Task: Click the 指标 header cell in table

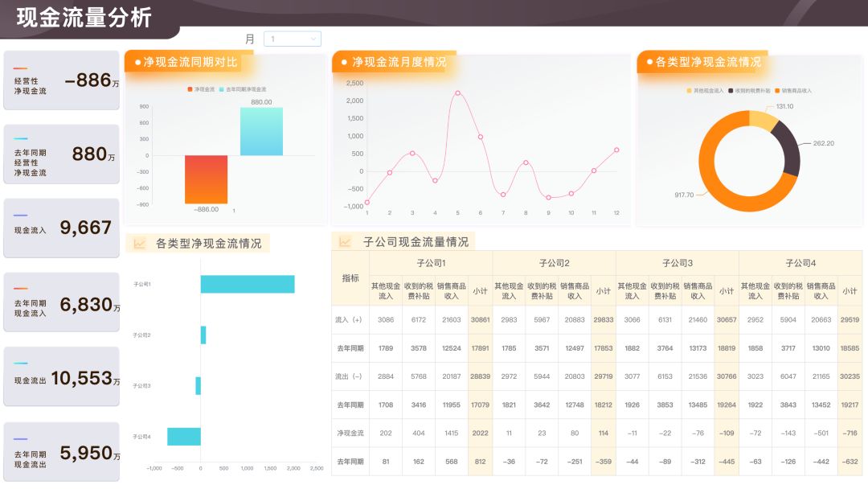Action: (350, 278)
